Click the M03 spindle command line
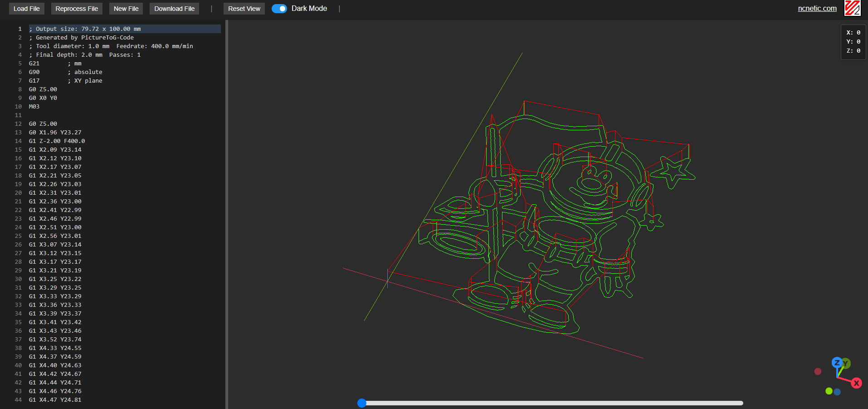This screenshot has width=868, height=409. (x=34, y=107)
